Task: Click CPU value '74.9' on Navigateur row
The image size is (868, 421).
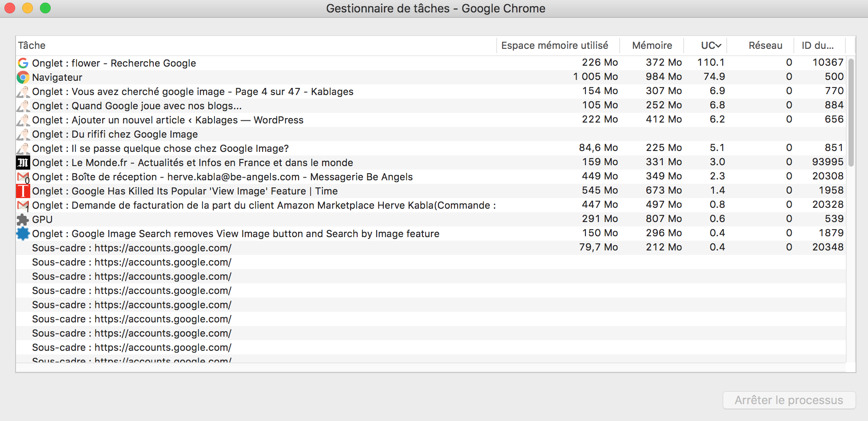Action: (714, 76)
